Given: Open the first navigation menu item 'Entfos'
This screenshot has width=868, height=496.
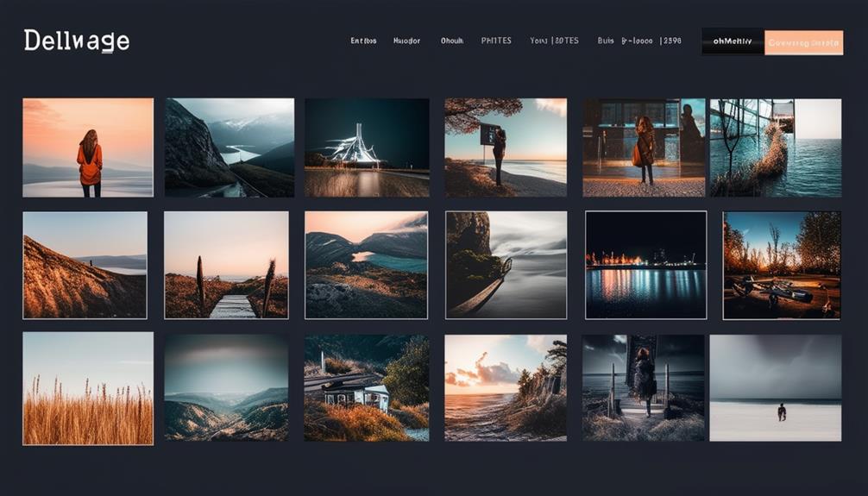Looking at the screenshot, I should point(363,41).
